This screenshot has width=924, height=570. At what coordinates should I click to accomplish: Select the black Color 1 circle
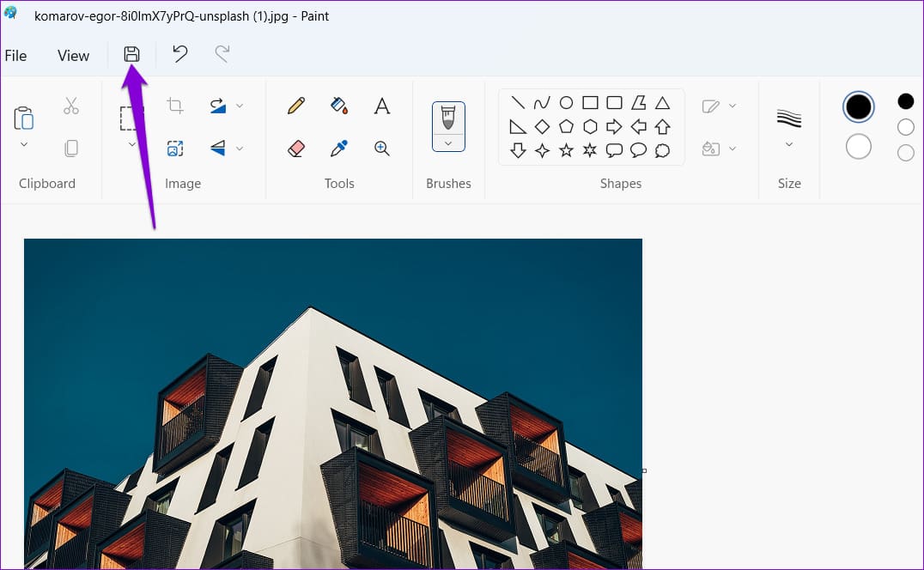[859, 107]
